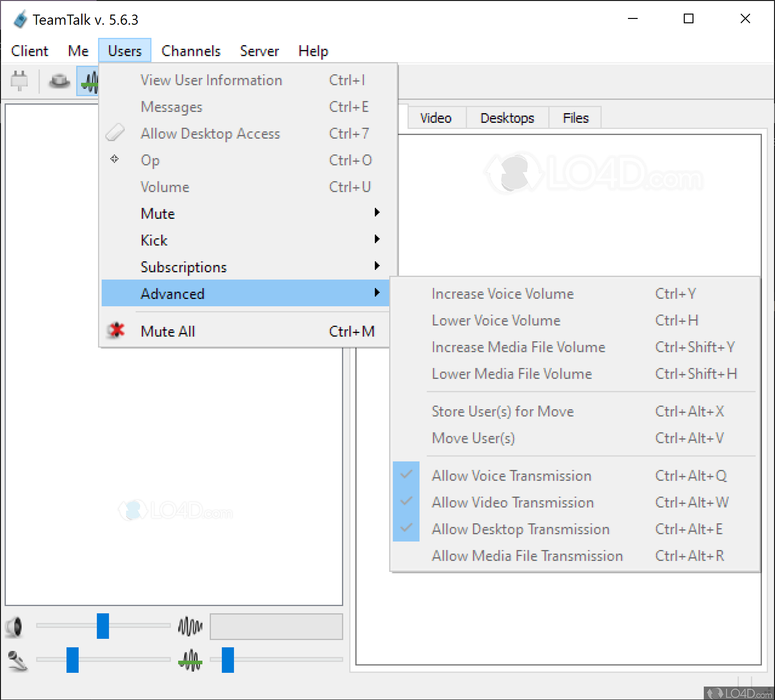Open the Channels menu
775x700 pixels.
(191, 51)
